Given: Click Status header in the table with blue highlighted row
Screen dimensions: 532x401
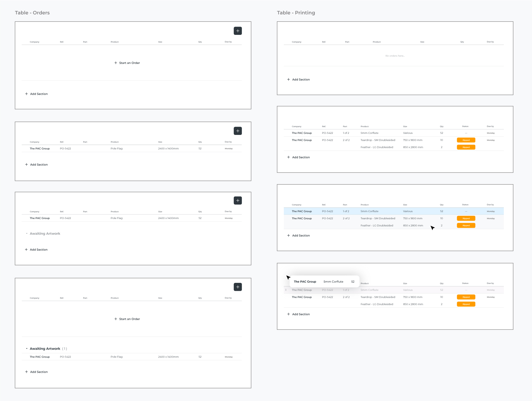Looking at the screenshot, I should point(465,205).
